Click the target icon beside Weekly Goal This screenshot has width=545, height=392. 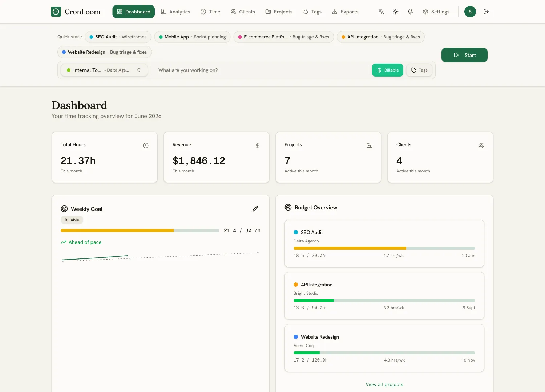[64, 209]
